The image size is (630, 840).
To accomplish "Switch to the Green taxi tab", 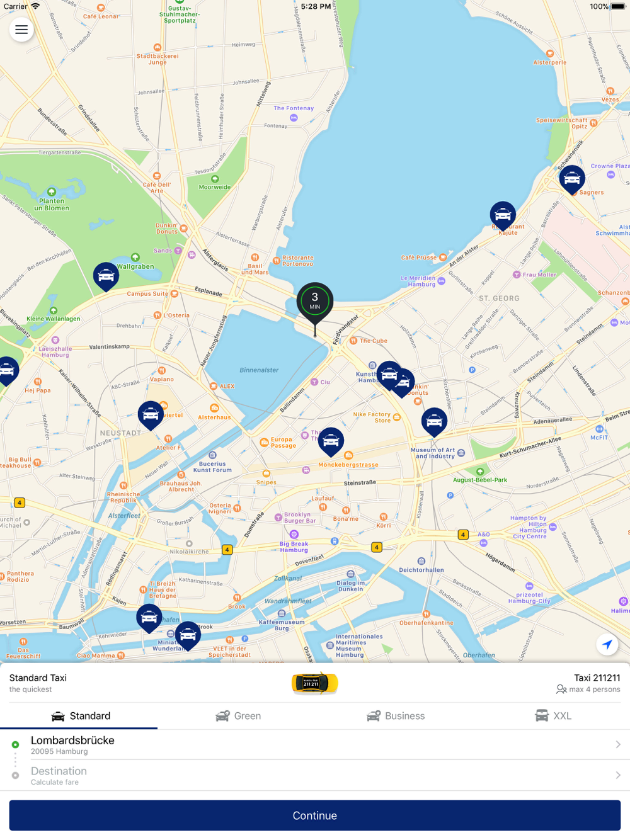I will (x=238, y=716).
